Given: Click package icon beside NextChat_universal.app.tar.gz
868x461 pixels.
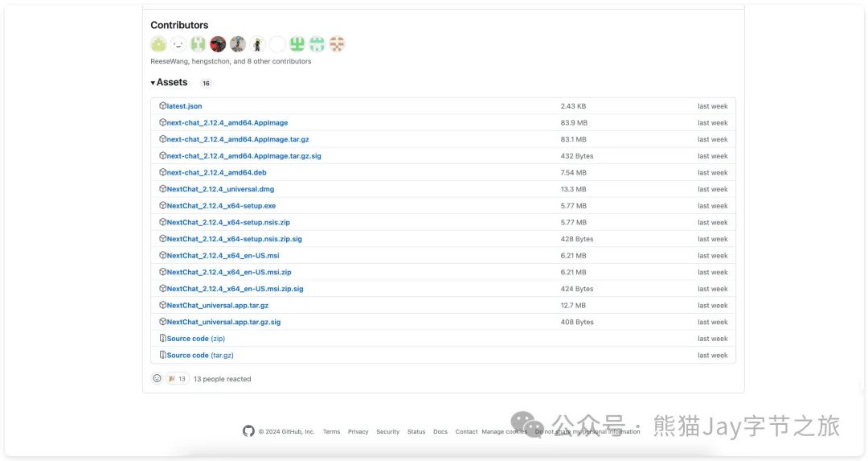Looking at the screenshot, I should coord(162,305).
